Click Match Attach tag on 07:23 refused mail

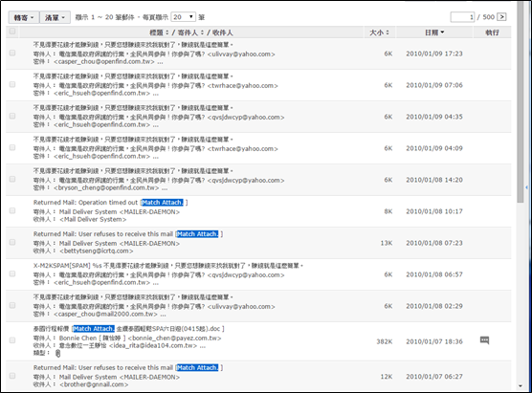pos(197,234)
